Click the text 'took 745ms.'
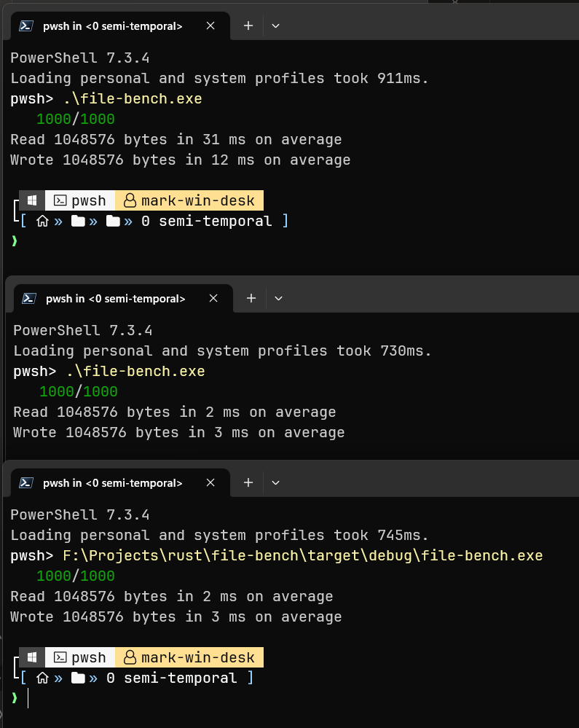This screenshot has height=728, width=579. [381, 536]
